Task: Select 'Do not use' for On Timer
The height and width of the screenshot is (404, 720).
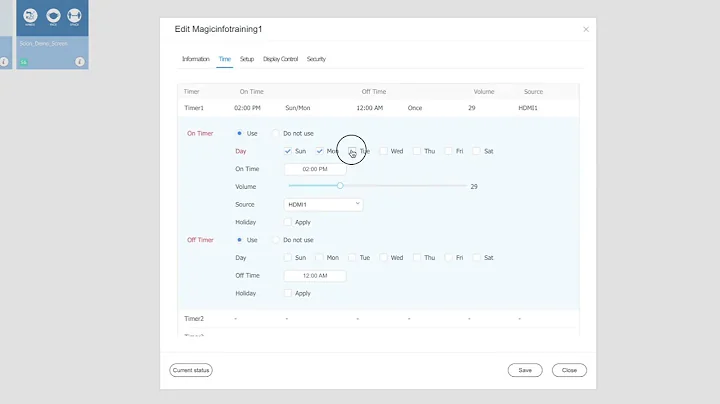Action: tap(276, 133)
